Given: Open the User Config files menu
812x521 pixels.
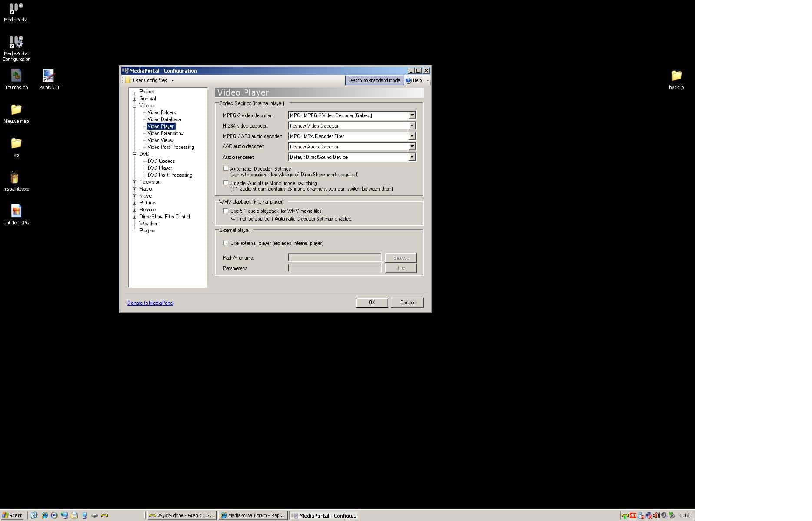Looking at the screenshot, I should pos(150,80).
